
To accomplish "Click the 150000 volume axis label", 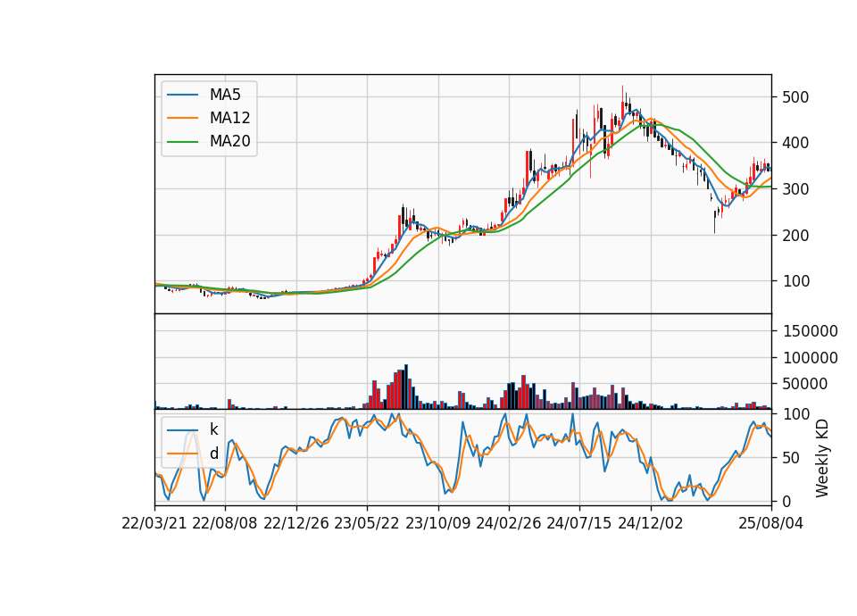I will (810, 331).
